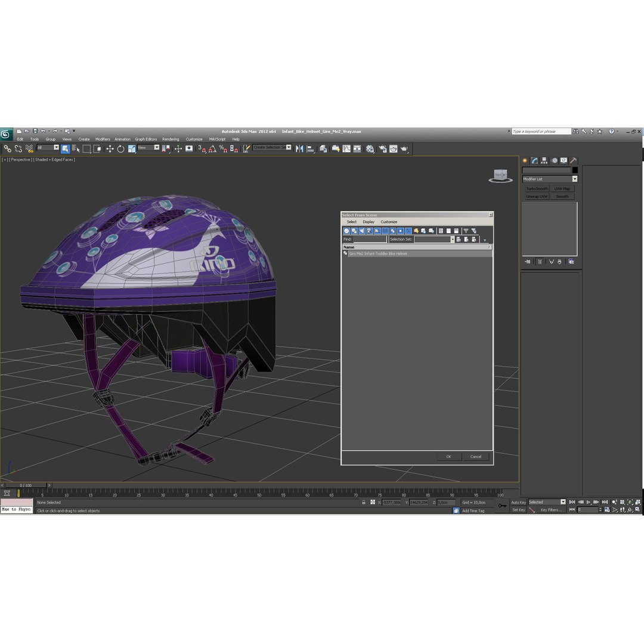Toggle Auto Key mode

coord(518,502)
